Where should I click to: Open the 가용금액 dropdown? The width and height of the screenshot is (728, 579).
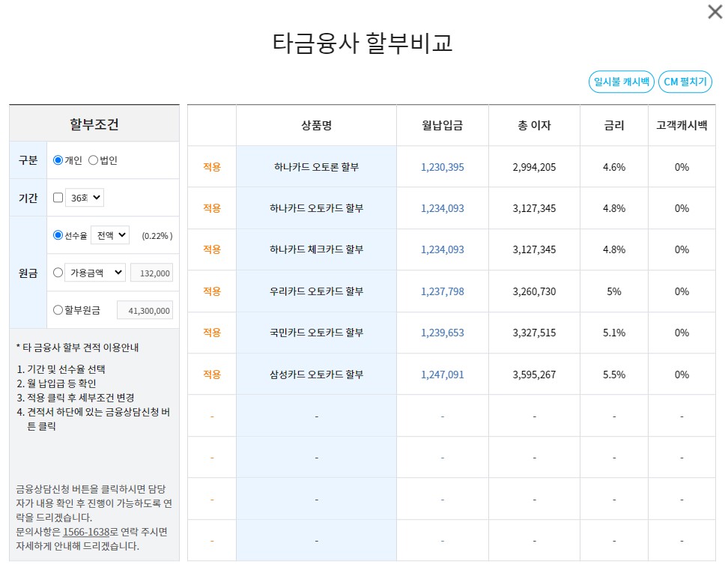[95, 273]
